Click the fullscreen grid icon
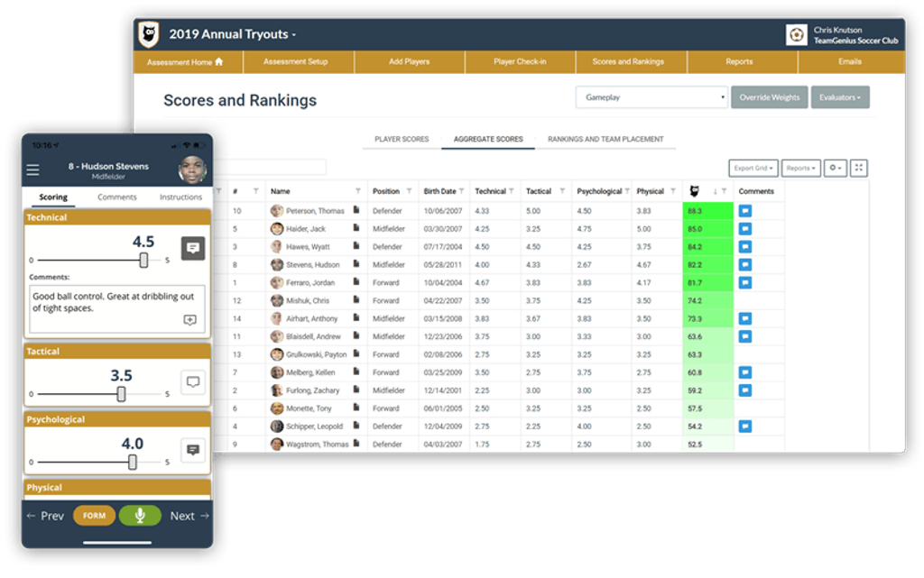 pos(859,168)
